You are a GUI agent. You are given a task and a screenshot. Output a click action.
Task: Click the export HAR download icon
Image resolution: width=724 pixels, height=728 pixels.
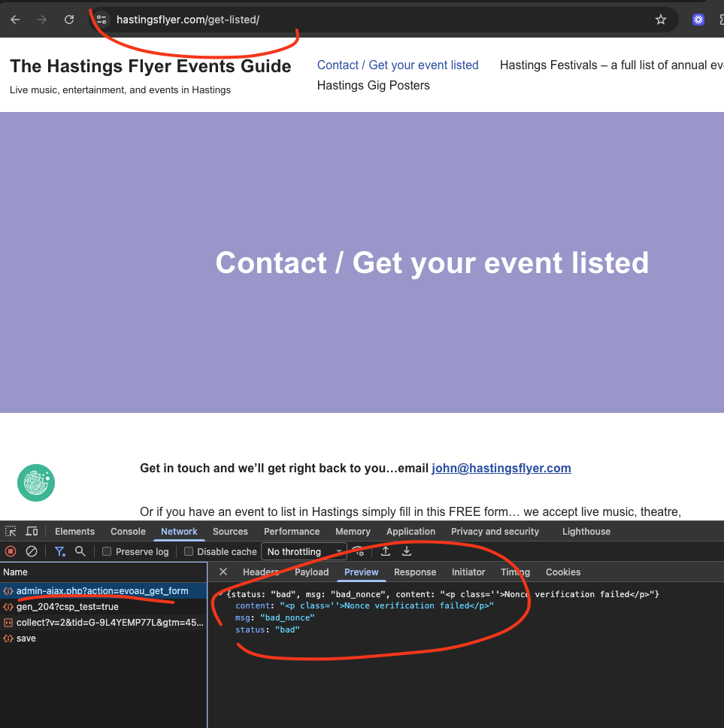point(407,551)
